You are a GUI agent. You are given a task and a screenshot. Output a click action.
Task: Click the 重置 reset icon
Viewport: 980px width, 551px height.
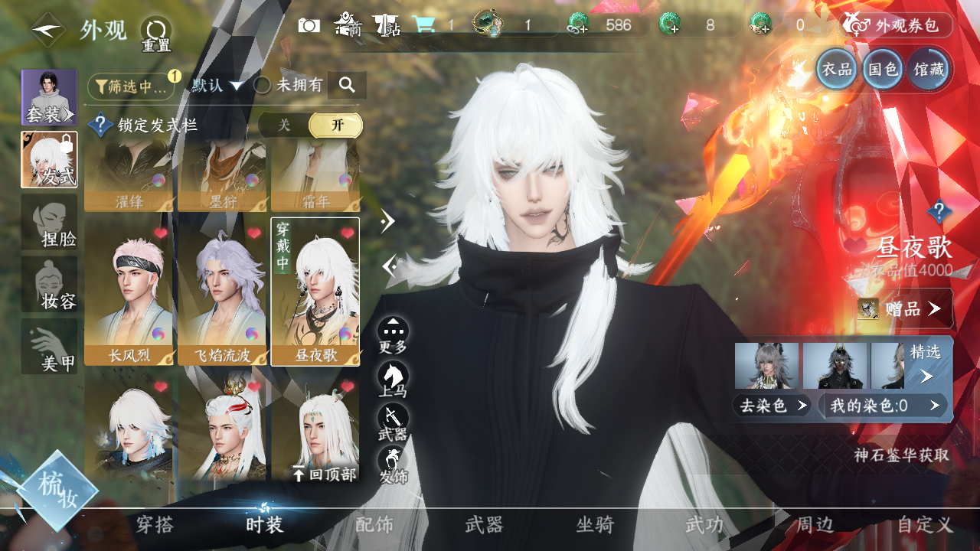(156, 32)
